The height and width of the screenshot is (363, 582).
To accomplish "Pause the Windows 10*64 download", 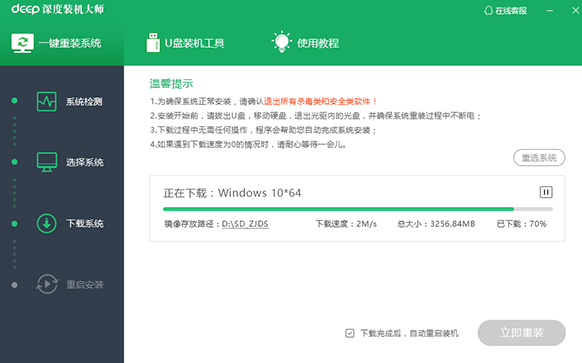I will click(546, 192).
